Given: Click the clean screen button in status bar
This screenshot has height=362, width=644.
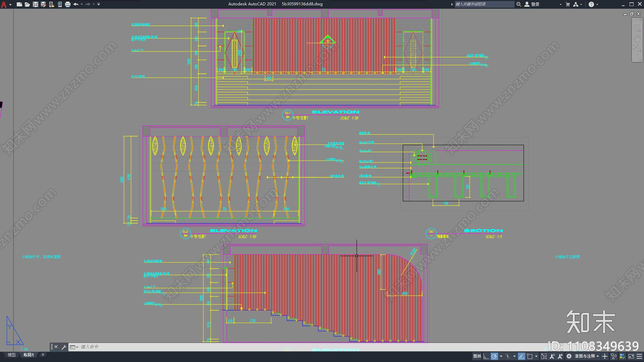Looking at the screenshot, I should (631, 356).
